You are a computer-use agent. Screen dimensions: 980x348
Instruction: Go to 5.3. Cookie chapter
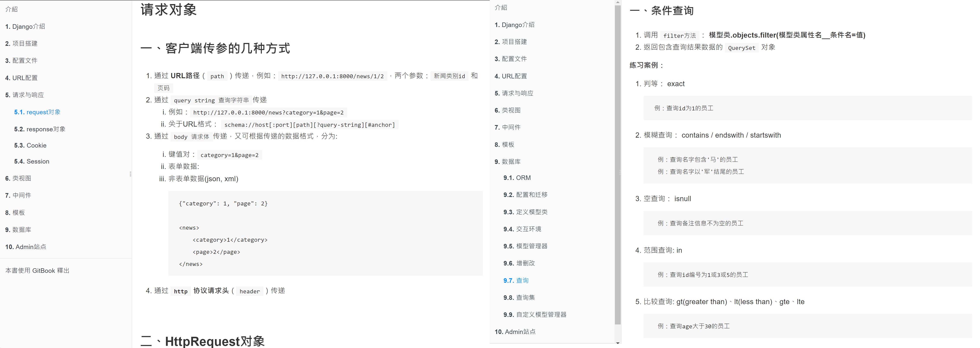[x=30, y=145]
